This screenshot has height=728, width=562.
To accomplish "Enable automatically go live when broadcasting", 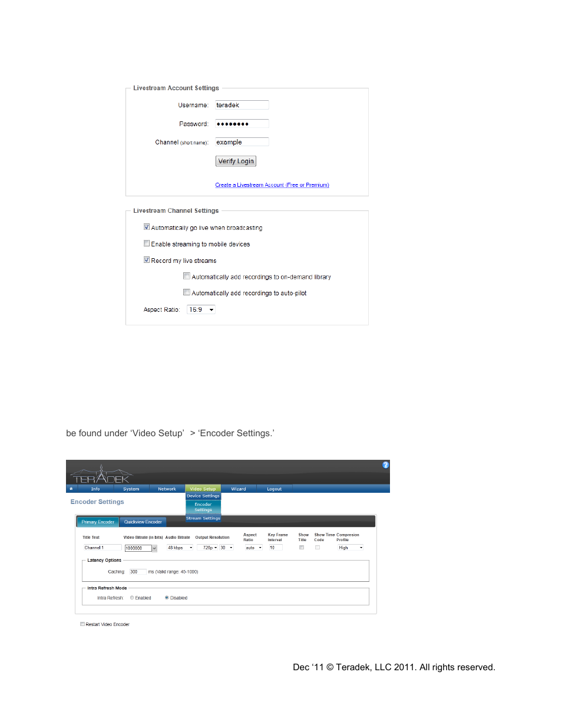I will 147,227.
